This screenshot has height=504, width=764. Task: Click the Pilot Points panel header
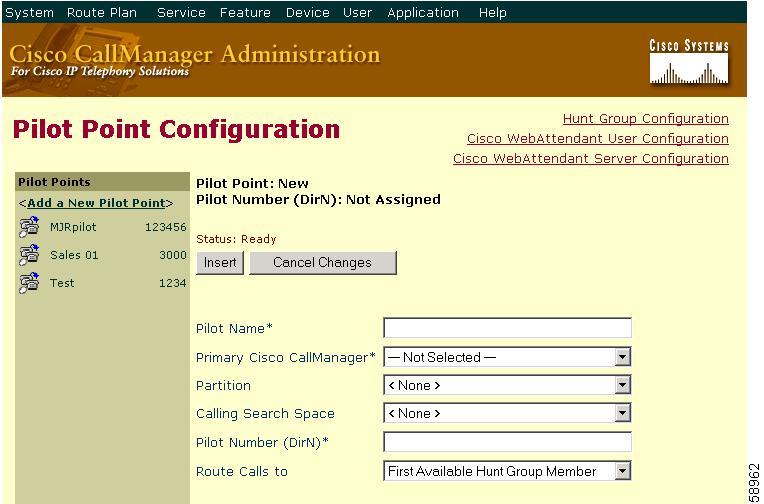(102, 182)
